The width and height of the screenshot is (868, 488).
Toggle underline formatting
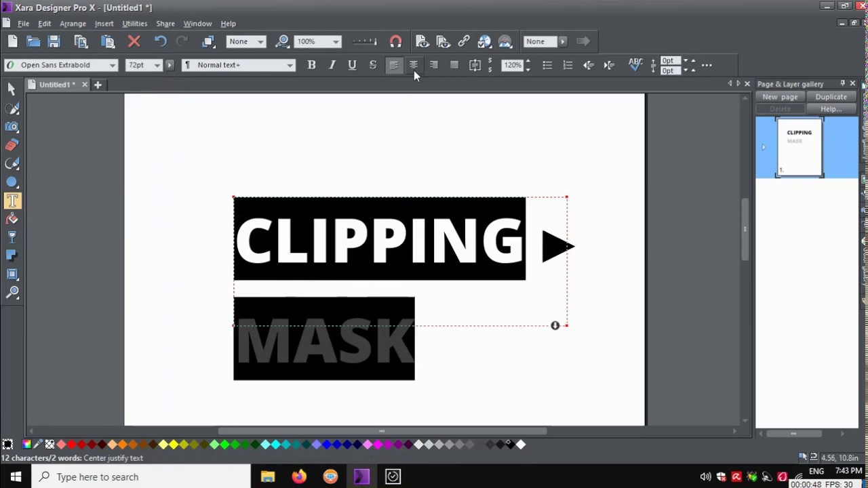[x=352, y=65]
